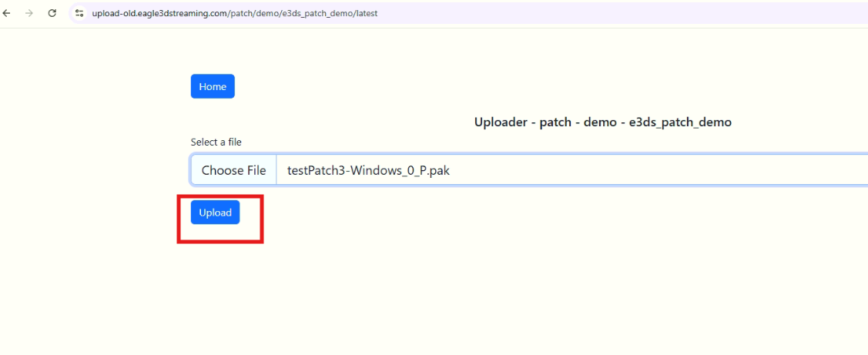Click the red highlight border below Upload
The image size is (868, 355).
coord(221,241)
